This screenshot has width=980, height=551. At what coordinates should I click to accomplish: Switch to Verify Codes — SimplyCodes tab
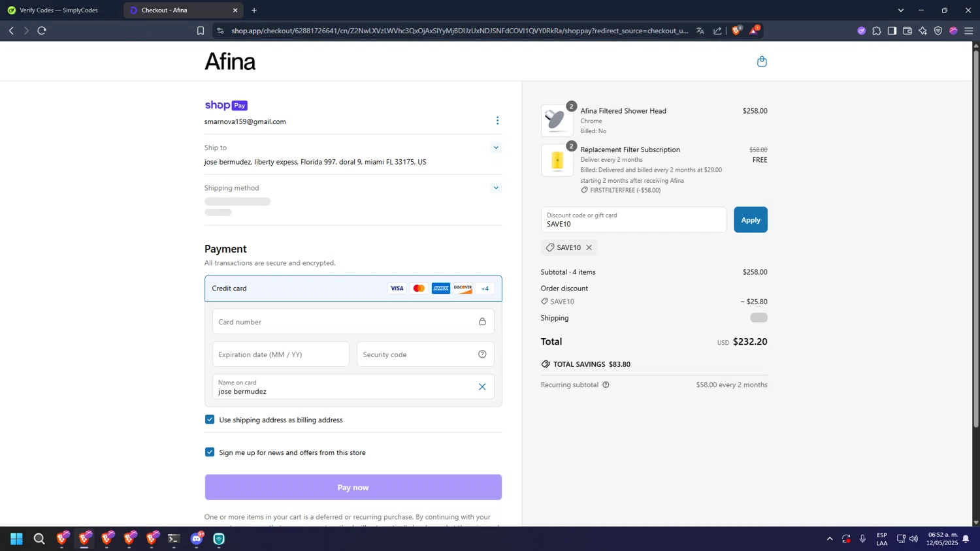tap(59, 10)
